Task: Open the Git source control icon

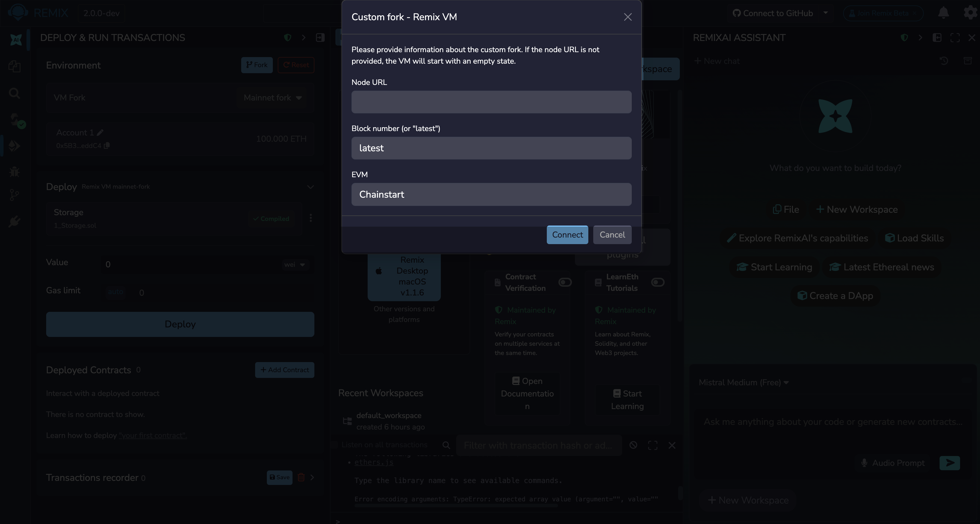Action: click(x=14, y=195)
